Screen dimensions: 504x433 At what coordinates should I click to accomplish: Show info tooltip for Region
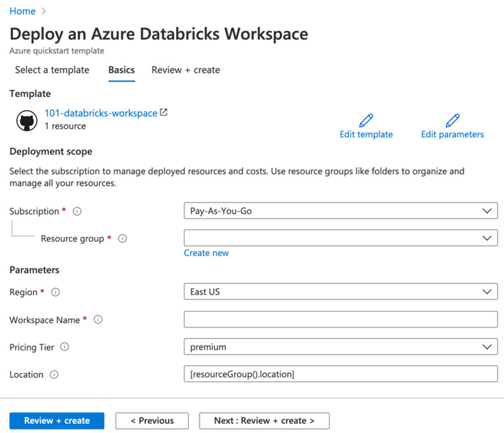[56, 292]
